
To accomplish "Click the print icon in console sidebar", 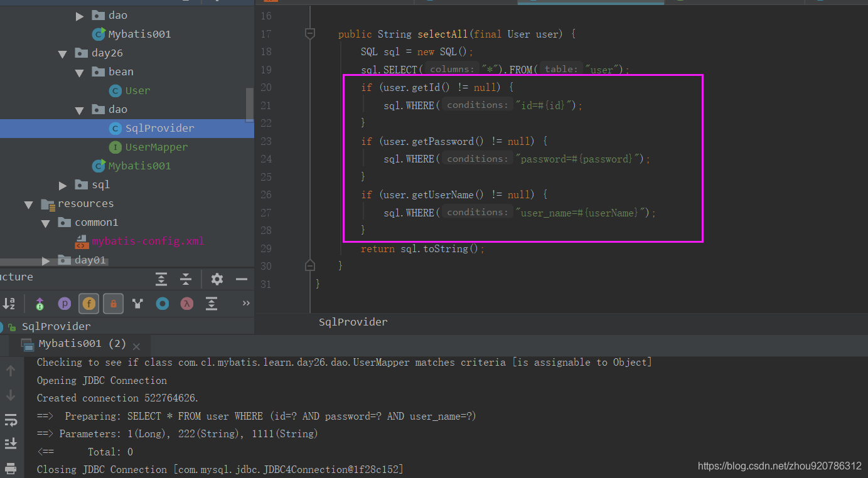I will point(11,468).
